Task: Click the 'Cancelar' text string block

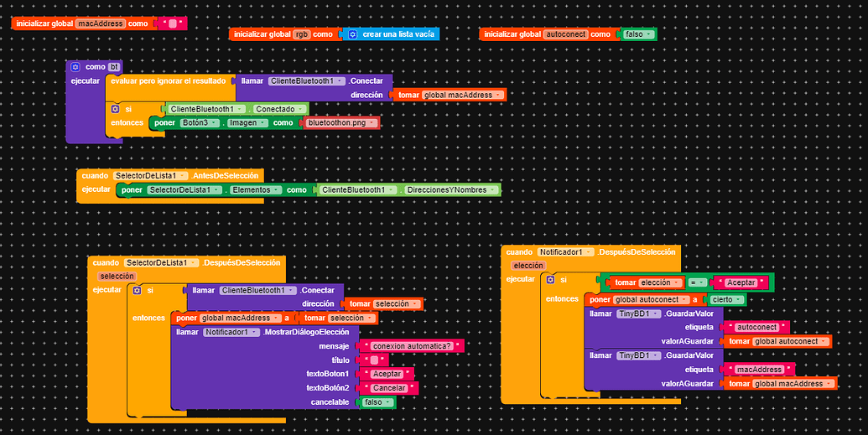Action: [389, 388]
